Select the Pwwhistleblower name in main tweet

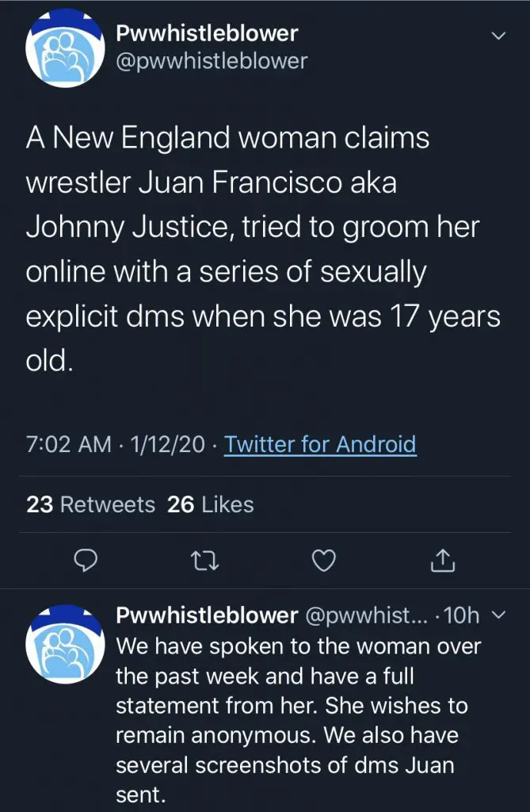point(207,33)
